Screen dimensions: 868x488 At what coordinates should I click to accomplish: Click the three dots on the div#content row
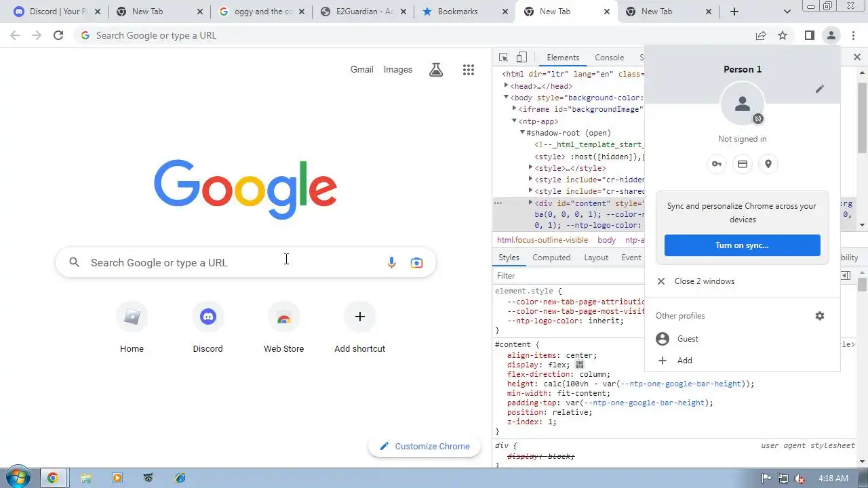pyautogui.click(x=498, y=203)
